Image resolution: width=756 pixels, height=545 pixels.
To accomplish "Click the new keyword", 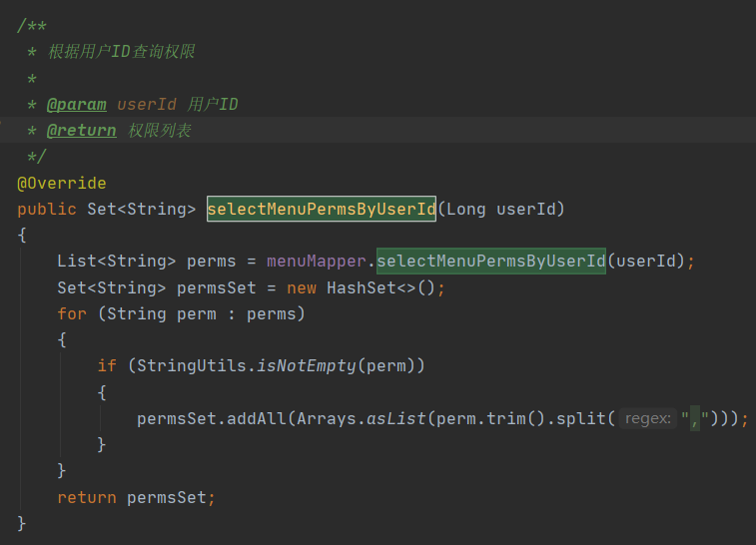I will [x=302, y=288].
